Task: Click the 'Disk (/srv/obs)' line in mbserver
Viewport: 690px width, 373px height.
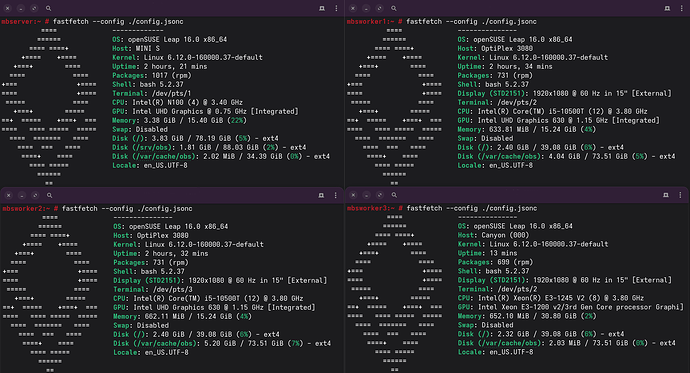Action: (x=209, y=147)
